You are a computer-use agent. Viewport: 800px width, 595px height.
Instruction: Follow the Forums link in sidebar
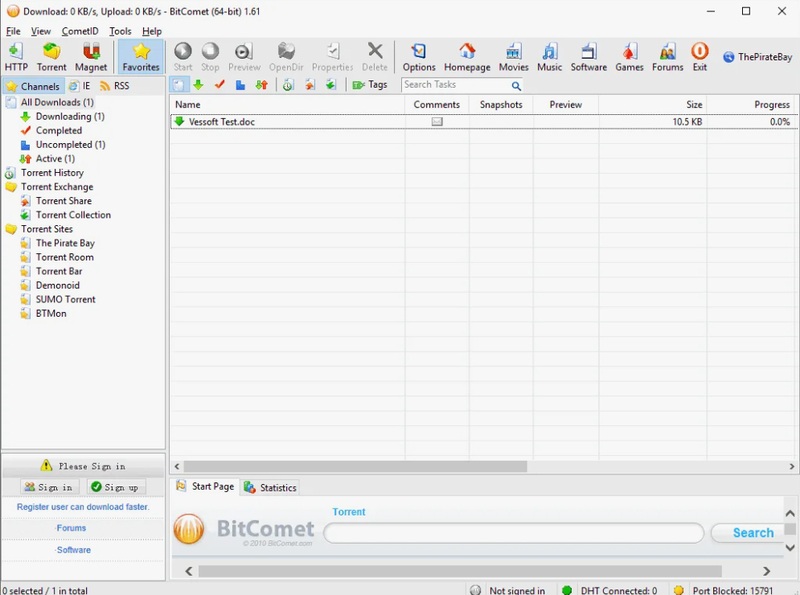[71, 528]
